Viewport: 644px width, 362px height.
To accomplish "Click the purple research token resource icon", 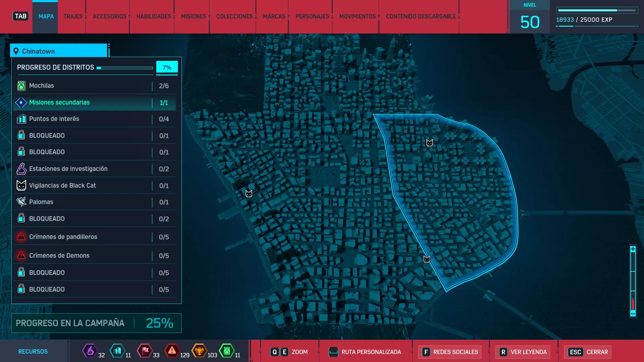I will [x=90, y=351].
